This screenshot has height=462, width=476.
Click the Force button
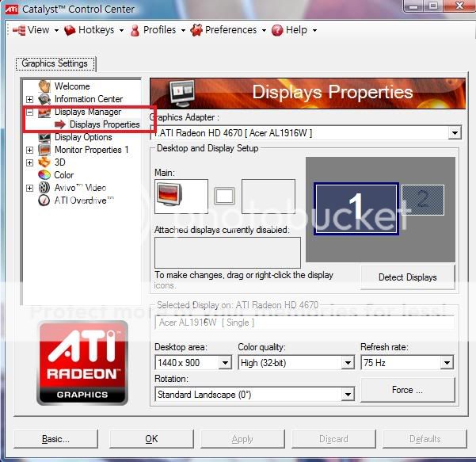408,390
